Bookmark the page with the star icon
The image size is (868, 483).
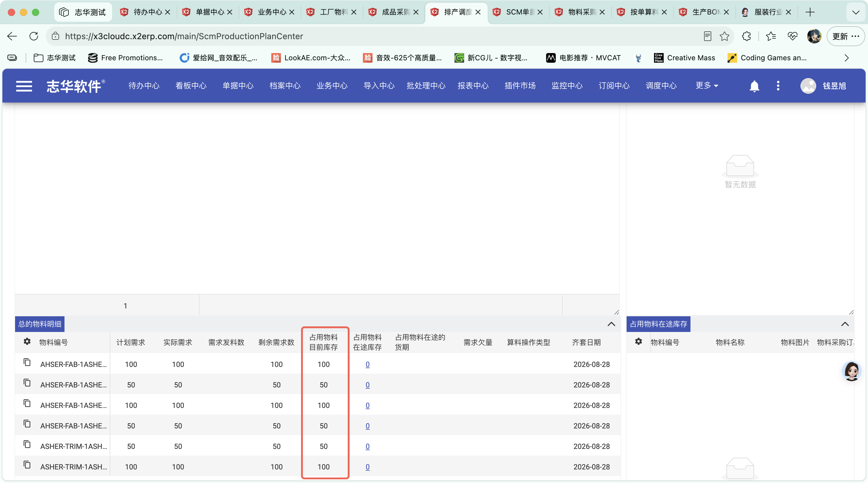tap(725, 36)
